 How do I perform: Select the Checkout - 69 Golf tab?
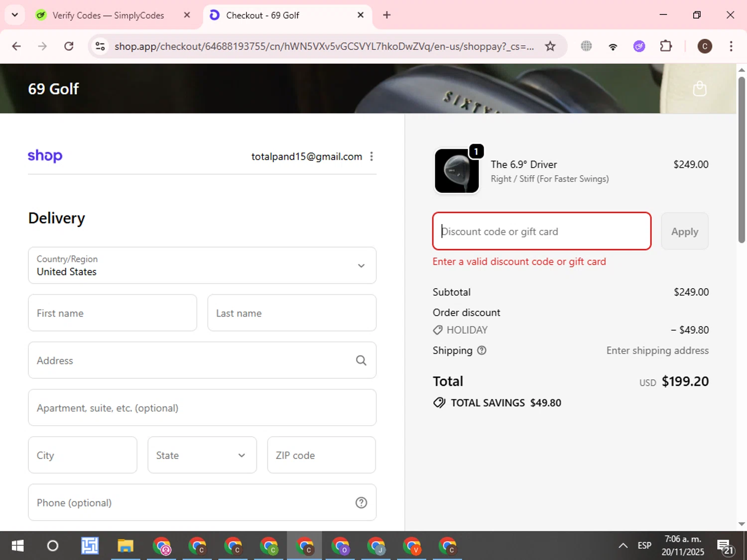click(286, 15)
